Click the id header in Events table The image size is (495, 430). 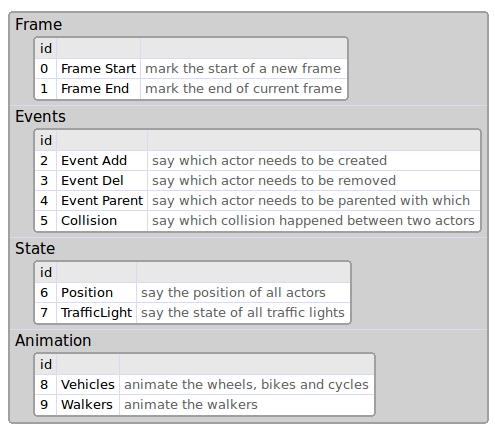pos(46,140)
